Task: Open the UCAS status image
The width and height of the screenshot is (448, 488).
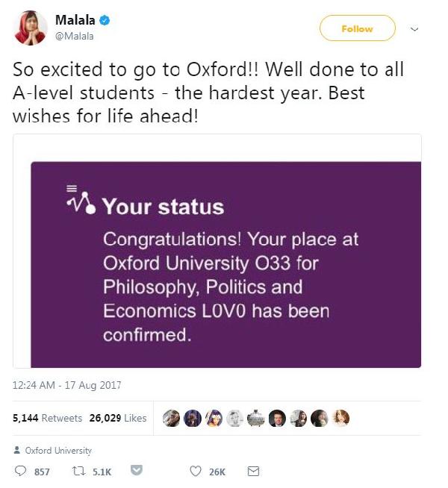Action: coord(217,251)
